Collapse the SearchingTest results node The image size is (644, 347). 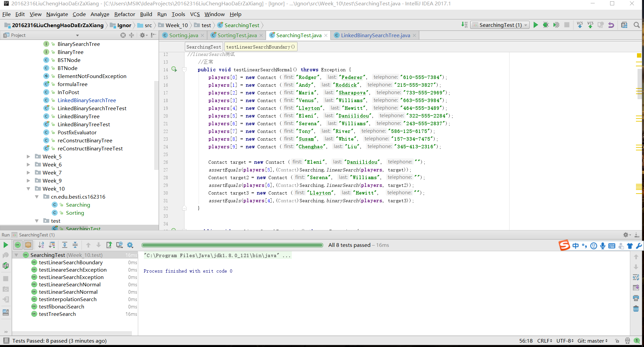coord(16,255)
